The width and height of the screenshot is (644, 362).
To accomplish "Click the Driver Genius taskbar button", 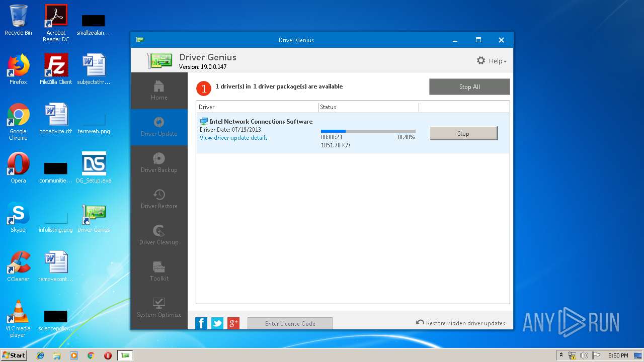I will [x=125, y=355].
